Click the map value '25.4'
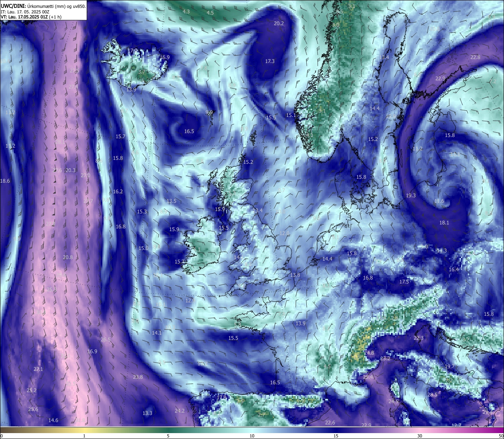Viewport: 504px width, 439px height. [368, 377]
